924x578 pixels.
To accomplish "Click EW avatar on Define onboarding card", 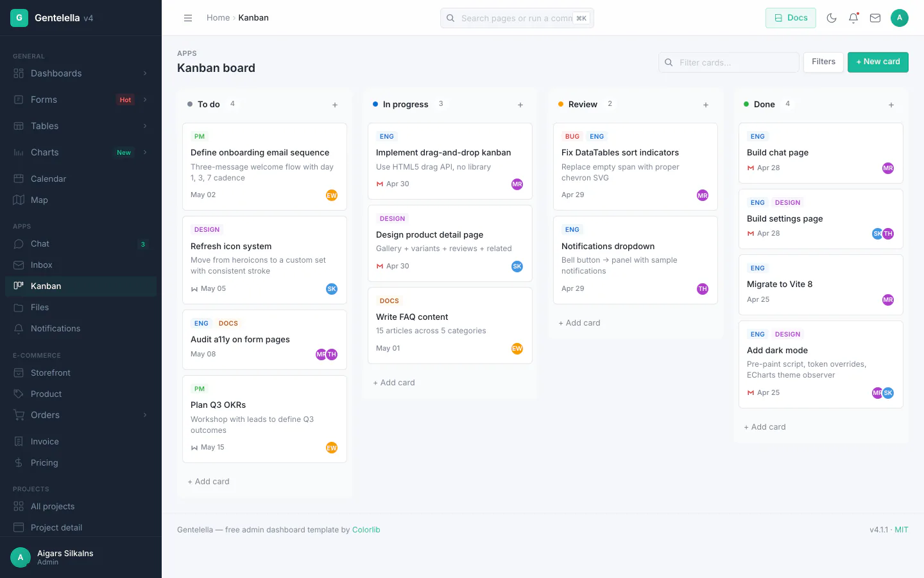I will tap(332, 195).
